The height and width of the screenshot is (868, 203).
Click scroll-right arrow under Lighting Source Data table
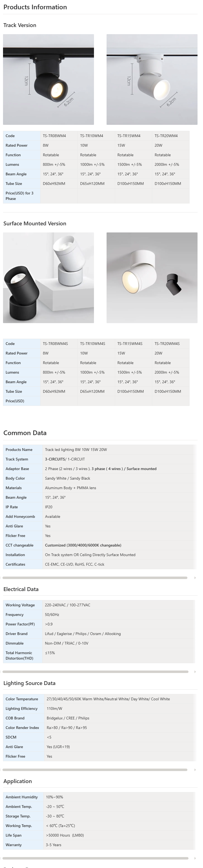coord(195,770)
